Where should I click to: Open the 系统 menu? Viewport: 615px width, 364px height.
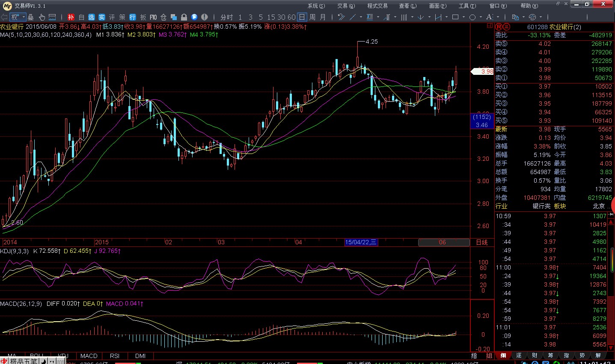point(316,6)
